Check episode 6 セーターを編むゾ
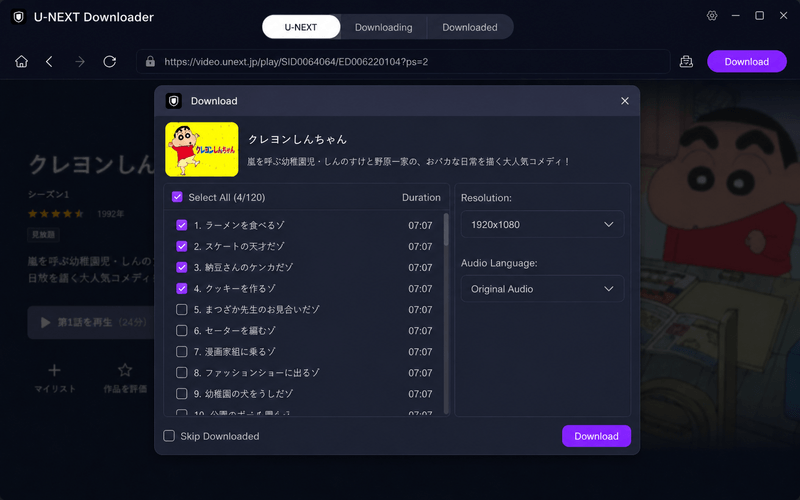The height and width of the screenshot is (500, 800). click(182, 331)
